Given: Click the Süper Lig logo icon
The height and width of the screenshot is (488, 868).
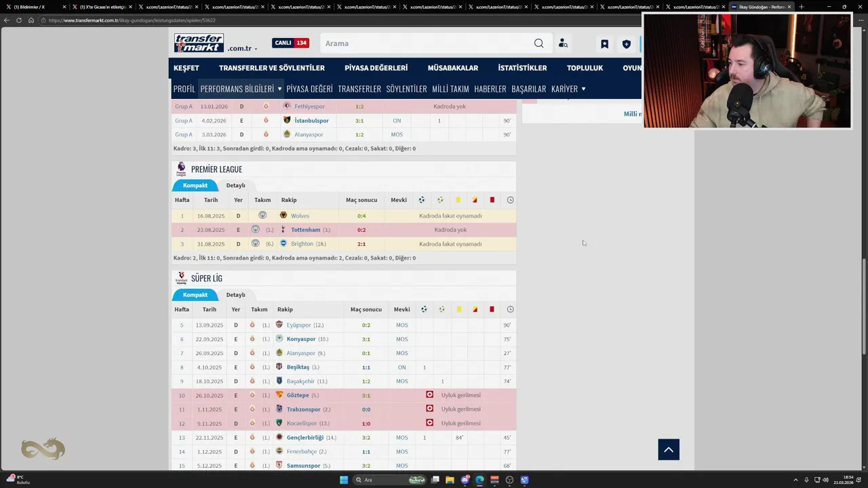Looking at the screenshot, I should point(181,279).
